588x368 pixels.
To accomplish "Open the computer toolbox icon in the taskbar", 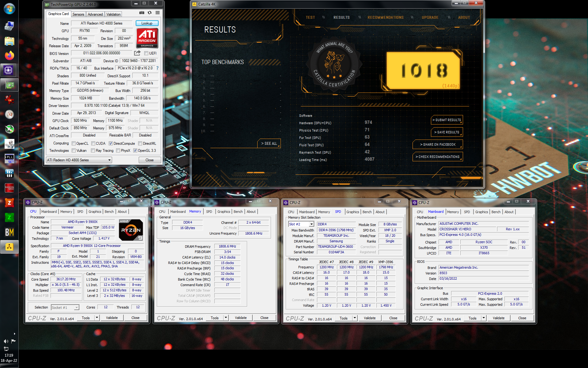I will coord(9,26).
